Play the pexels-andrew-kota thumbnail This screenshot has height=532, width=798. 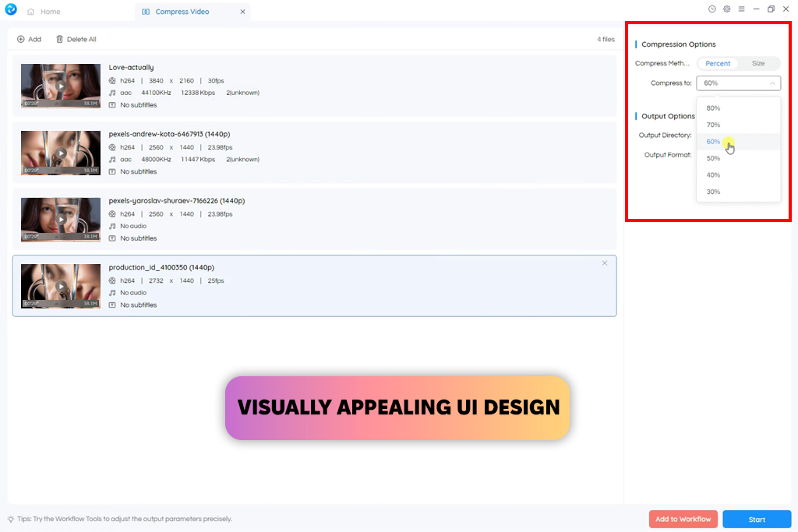coord(61,153)
